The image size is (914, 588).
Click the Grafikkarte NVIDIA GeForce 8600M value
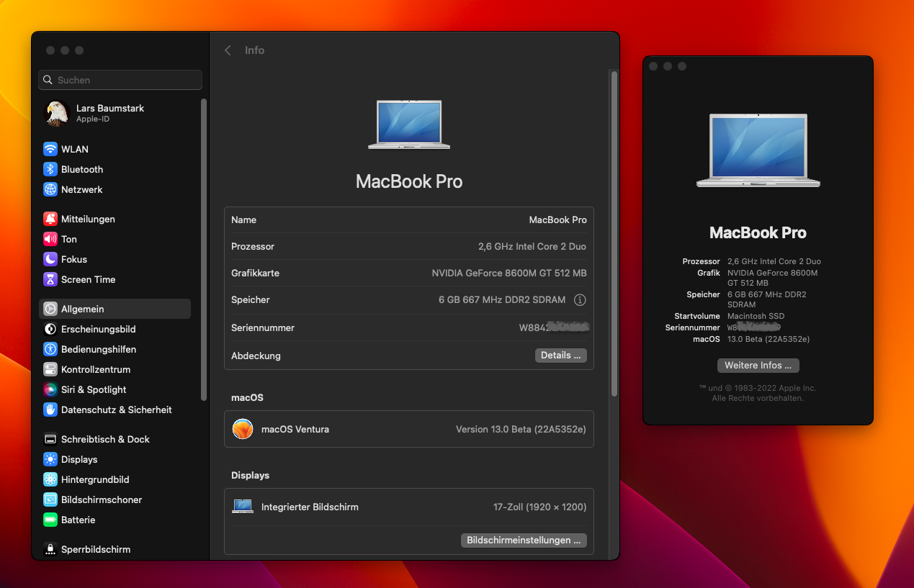coord(509,273)
